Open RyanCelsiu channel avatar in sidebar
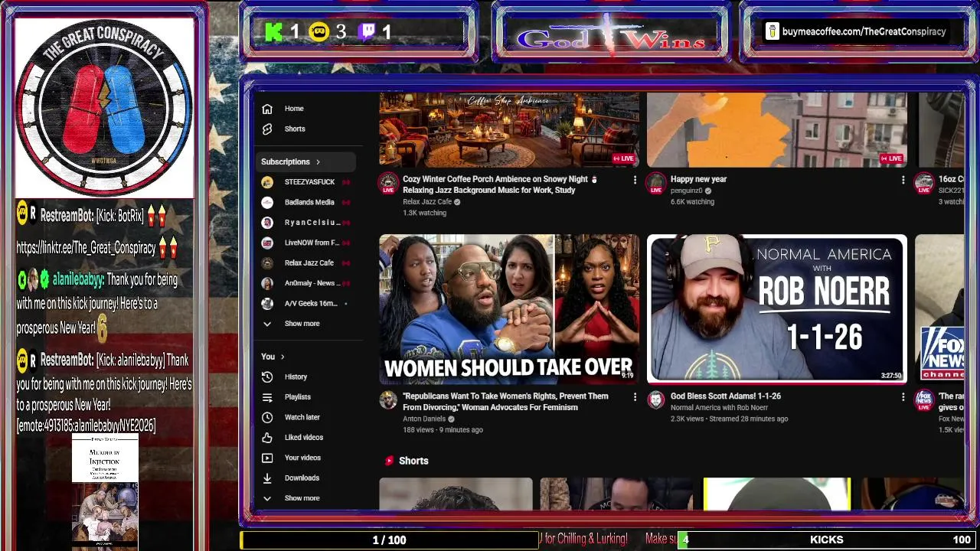This screenshot has height=551, width=980. (x=267, y=223)
